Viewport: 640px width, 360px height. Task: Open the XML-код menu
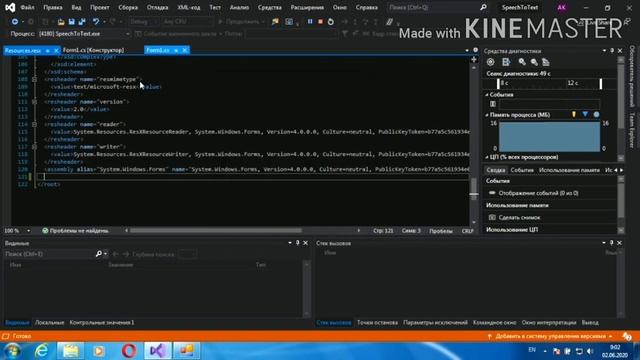tap(189, 7)
